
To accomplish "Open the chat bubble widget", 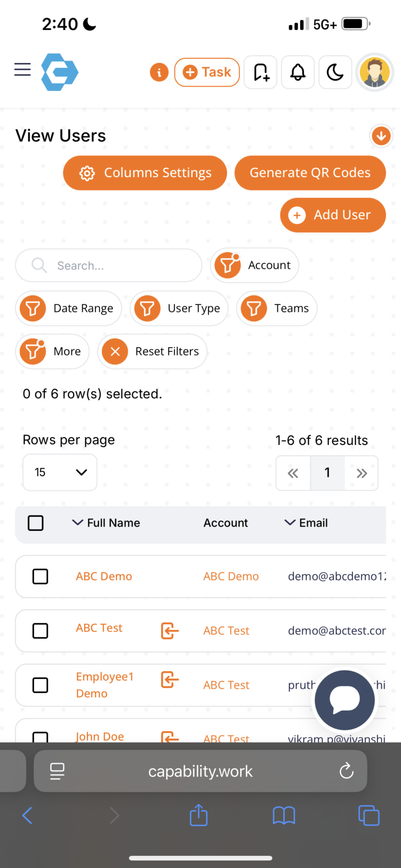I will [x=345, y=700].
